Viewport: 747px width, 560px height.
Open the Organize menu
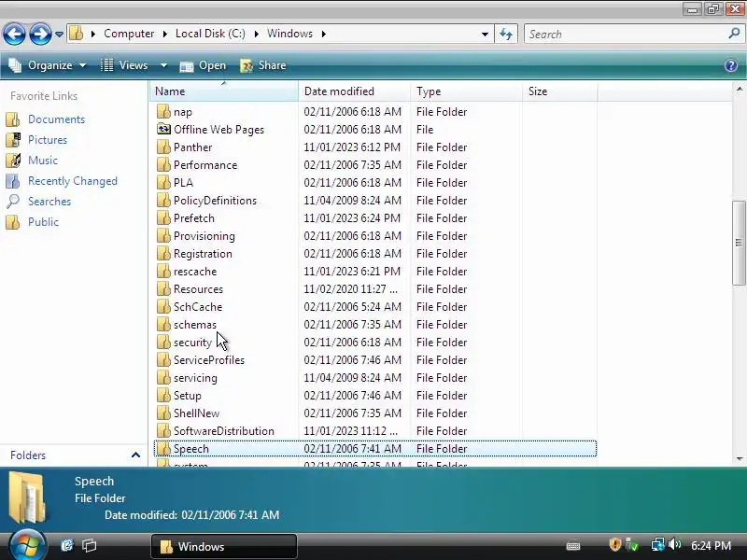coord(48,65)
